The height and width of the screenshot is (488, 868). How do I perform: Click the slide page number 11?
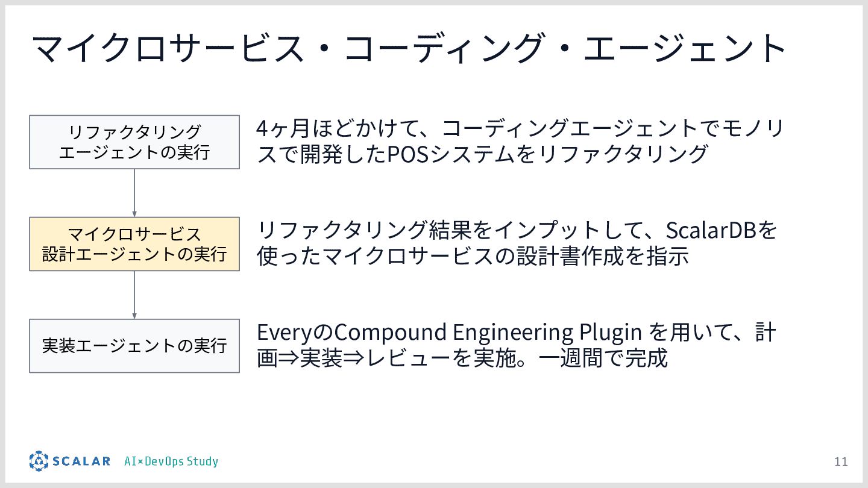pos(841,462)
